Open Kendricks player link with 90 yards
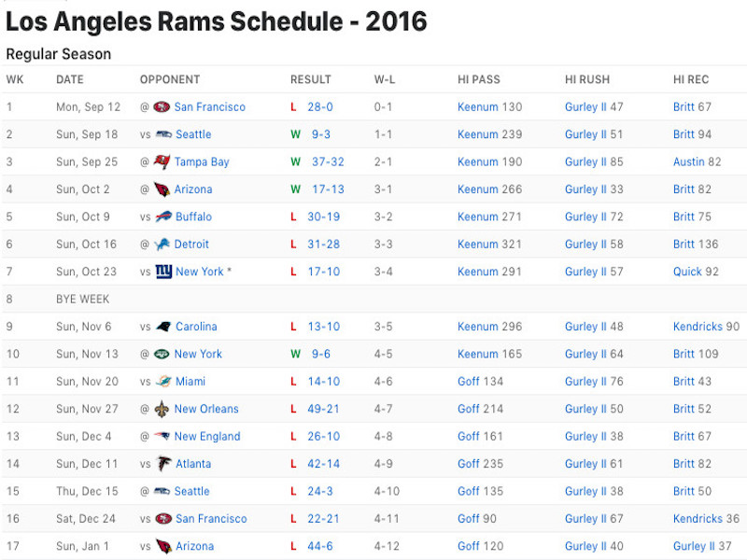 click(x=698, y=327)
